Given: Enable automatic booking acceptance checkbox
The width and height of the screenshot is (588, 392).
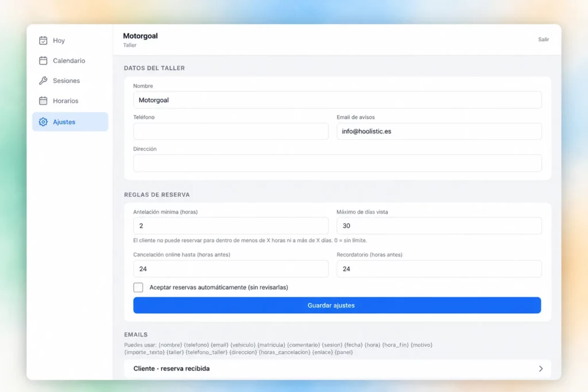Looking at the screenshot, I should click(x=138, y=287).
